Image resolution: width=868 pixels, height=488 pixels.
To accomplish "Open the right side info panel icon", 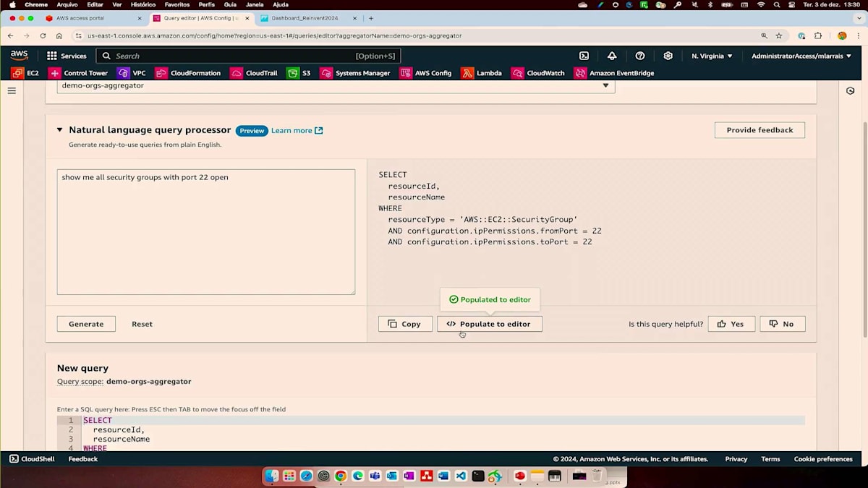I will tap(851, 90).
